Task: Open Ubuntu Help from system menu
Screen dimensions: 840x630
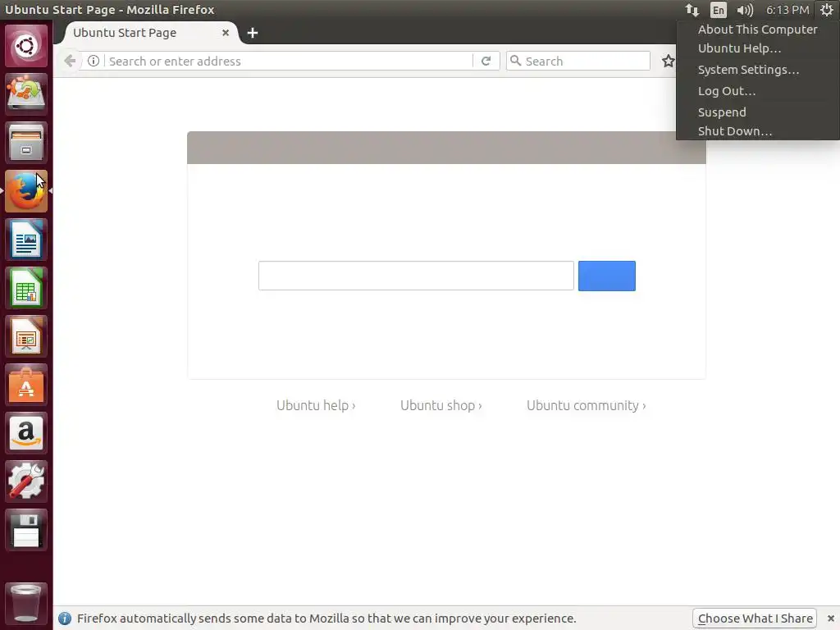Action: (x=757, y=48)
